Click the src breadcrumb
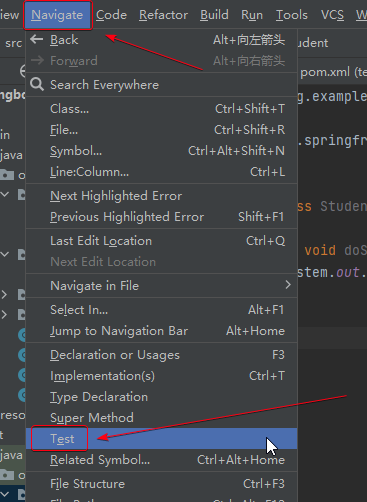Image resolution: width=367 pixels, height=502 pixels. tap(14, 43)
